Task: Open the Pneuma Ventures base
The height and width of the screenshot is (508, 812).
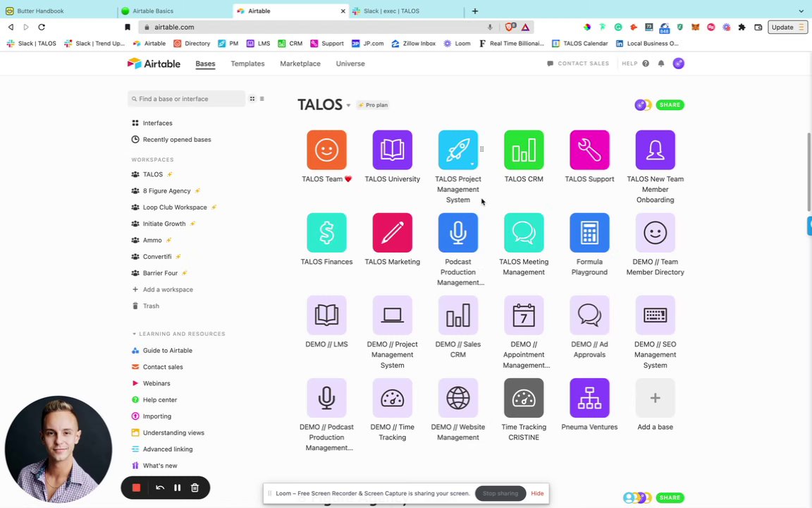Action: (x=589, y=398)
